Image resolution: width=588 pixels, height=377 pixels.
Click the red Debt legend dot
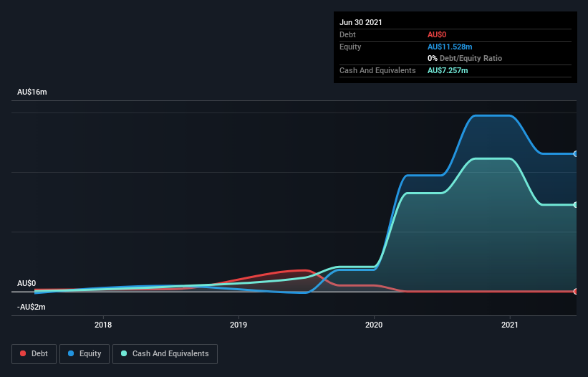[23, 353]
